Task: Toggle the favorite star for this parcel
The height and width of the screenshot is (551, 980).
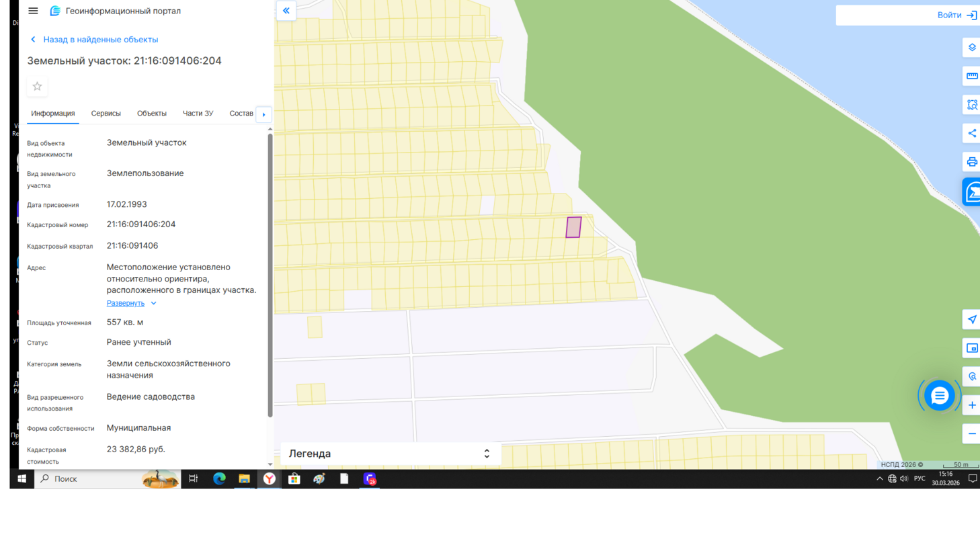Action: point(38,87)
